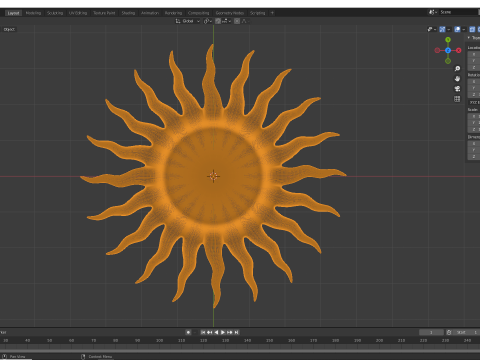Collapse the Transform panel triangle
480x360 pixels.
point(469,38)
